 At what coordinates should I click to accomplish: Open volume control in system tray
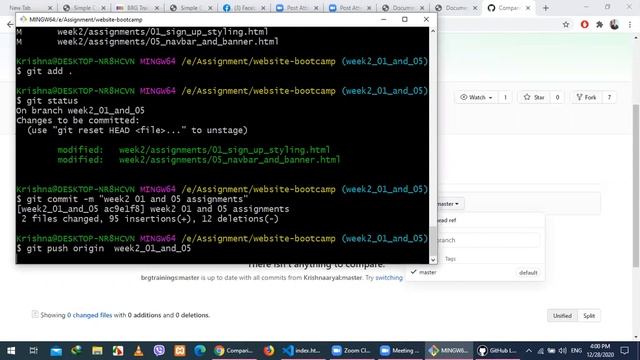(x=562, y=351)
